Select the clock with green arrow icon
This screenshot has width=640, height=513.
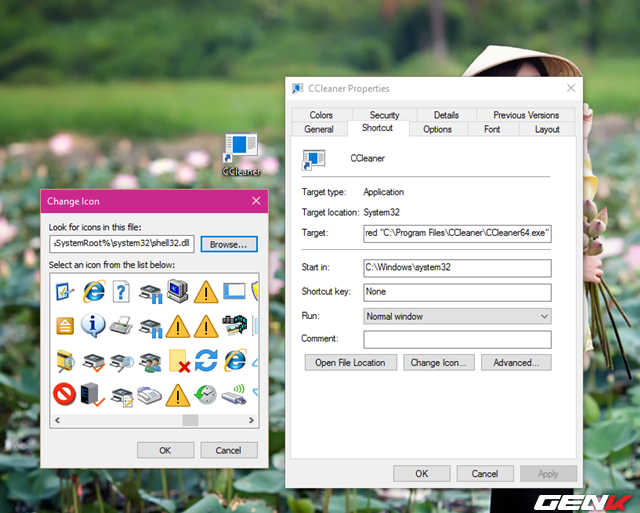(205, 394)
